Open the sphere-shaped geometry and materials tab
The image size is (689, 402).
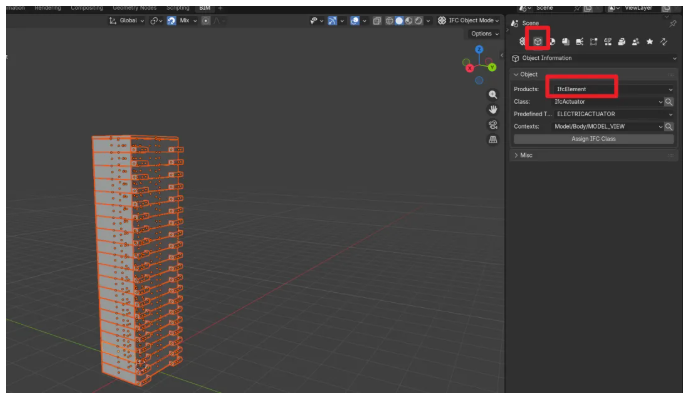click(552, 41)
